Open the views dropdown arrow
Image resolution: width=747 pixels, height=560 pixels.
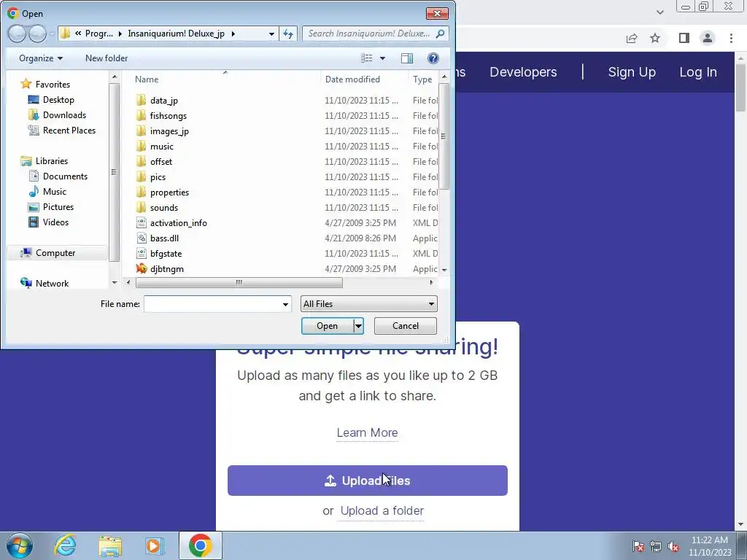(x=382, y=58)
